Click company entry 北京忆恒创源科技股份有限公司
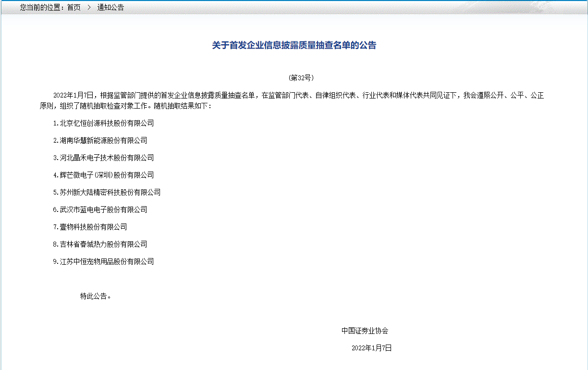This screenshot has height=370, width=588. (111, 123)
